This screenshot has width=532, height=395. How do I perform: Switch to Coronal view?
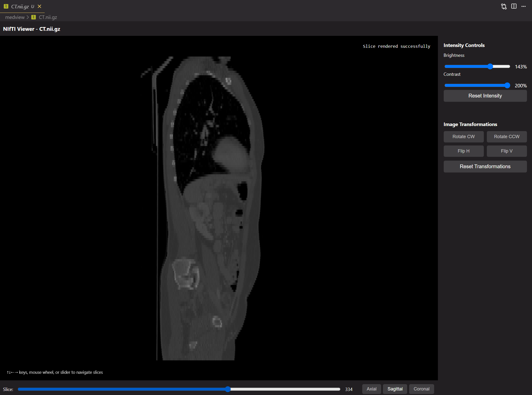pos(422,389)
